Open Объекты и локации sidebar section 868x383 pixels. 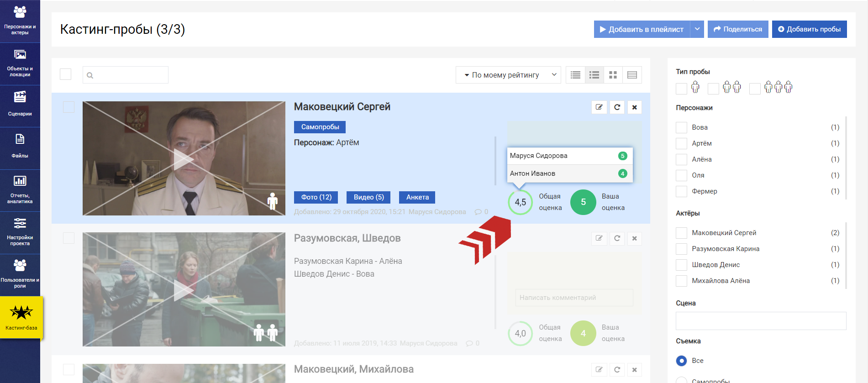[x=20, y=64]
